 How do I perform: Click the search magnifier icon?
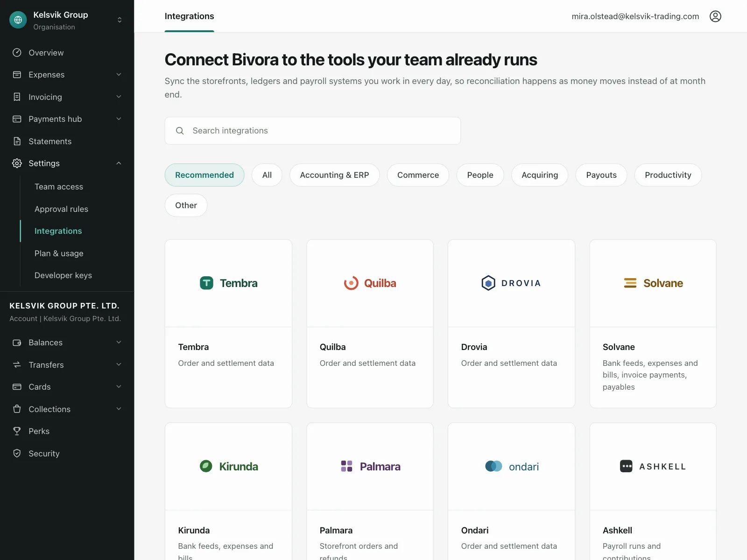[180, 131]
